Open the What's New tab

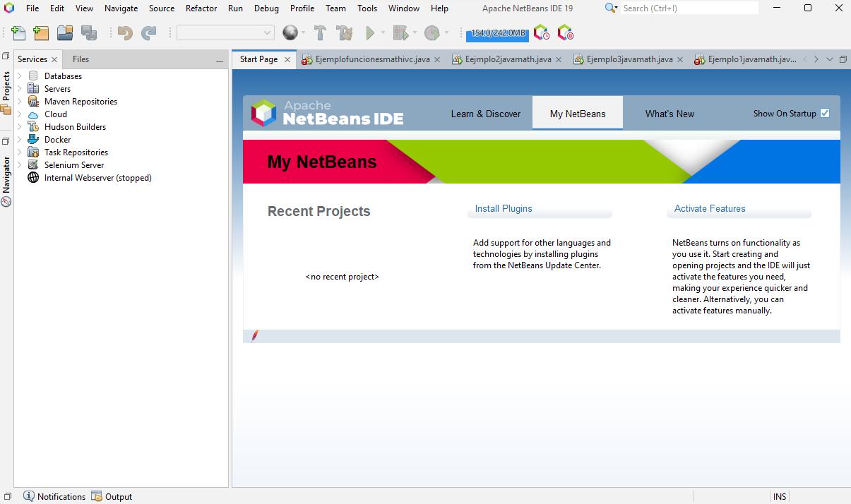coord(670,114)
